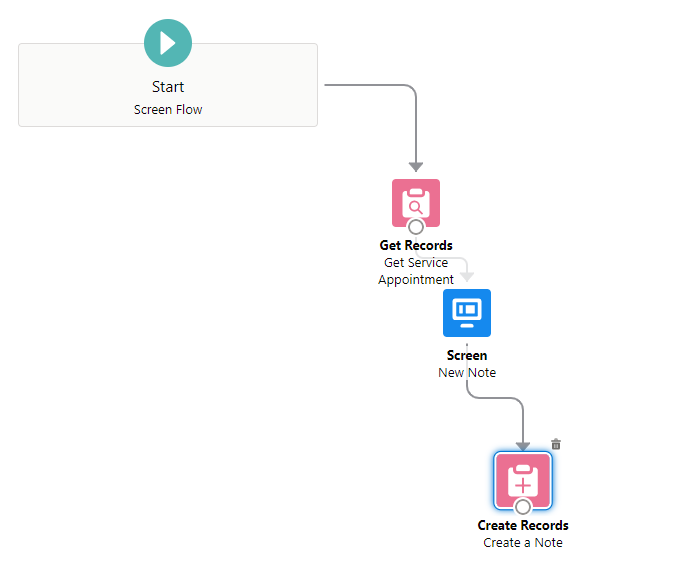Click the connector node under Get Records icon
679x575 pixels.
pos(416,227)
